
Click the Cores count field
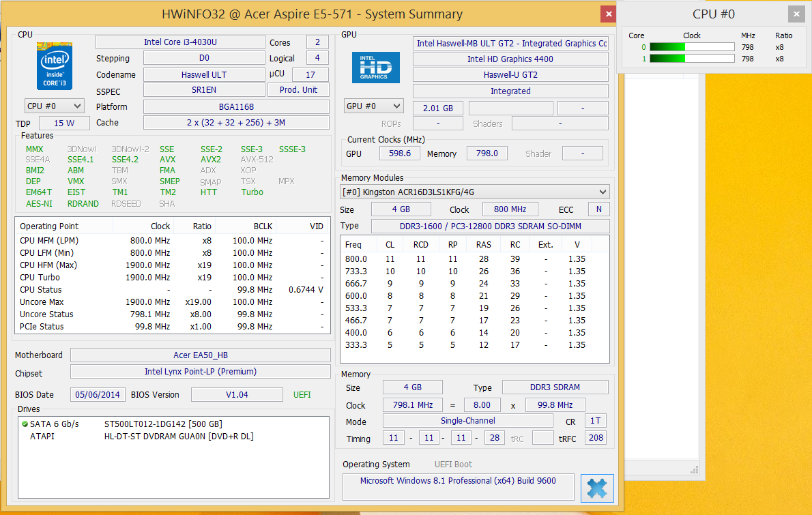pyautogui.click(x=317, y=42)
